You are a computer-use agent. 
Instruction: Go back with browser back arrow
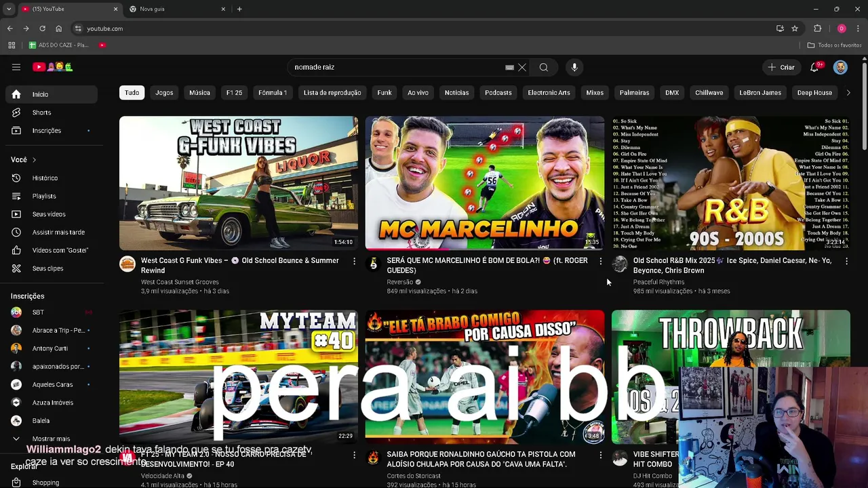pos(9,28)
